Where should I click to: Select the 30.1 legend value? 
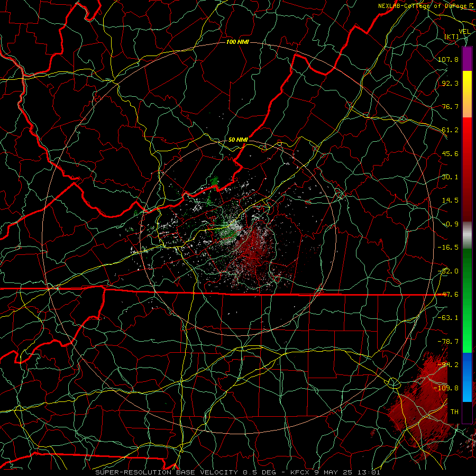point(450,177)
